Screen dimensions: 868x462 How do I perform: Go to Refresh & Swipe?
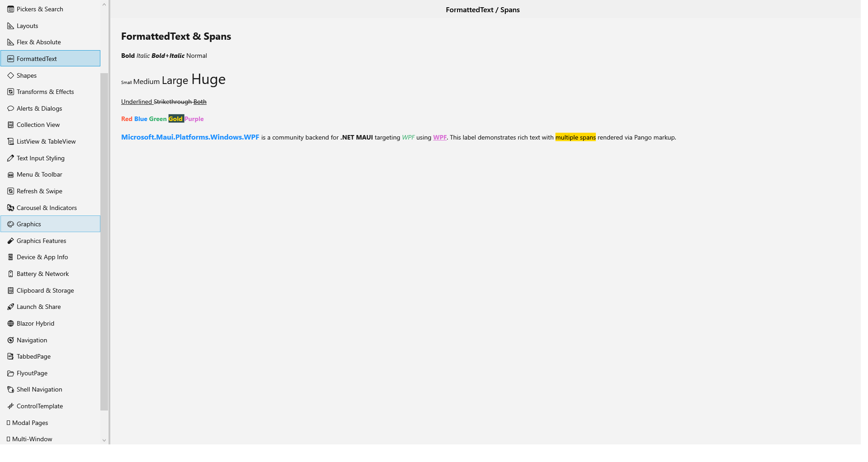tap(50, 191)
